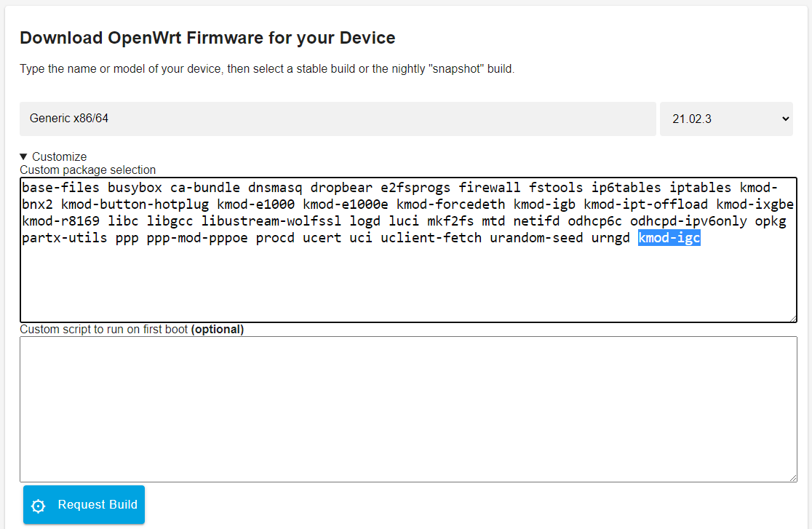Click the highlighted kmod-igc package

[669, 237]
